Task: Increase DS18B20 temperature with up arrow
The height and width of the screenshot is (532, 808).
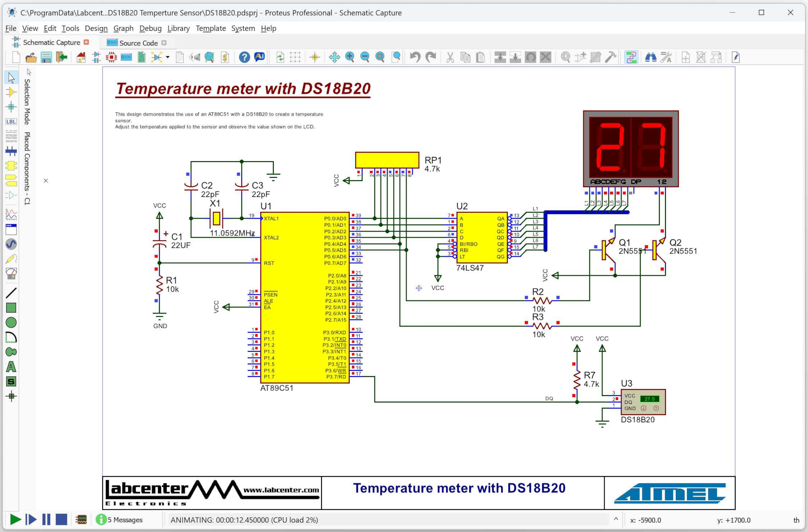Action: tap(656, 408)
